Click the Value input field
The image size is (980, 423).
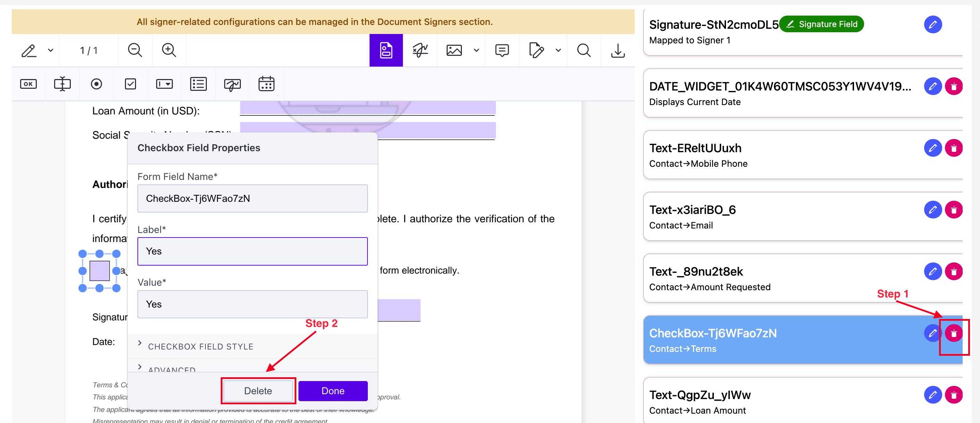pos(252,304)
